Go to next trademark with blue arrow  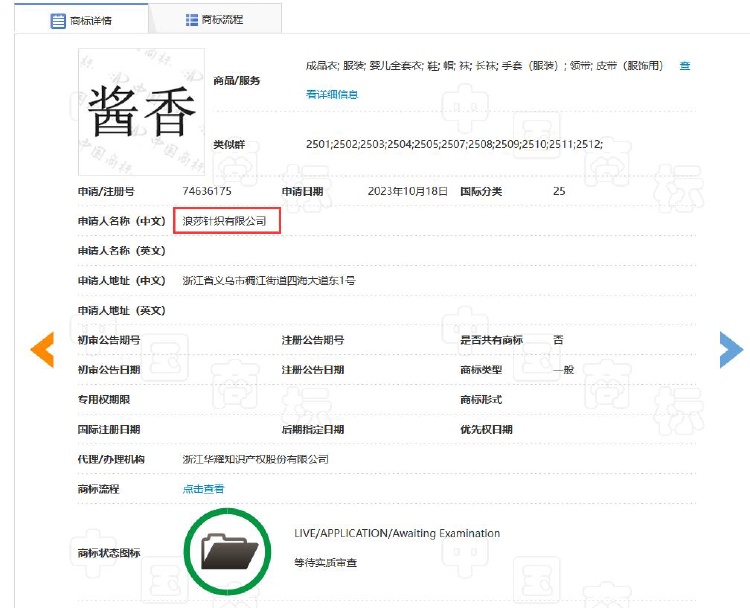[x=731, y=349]
